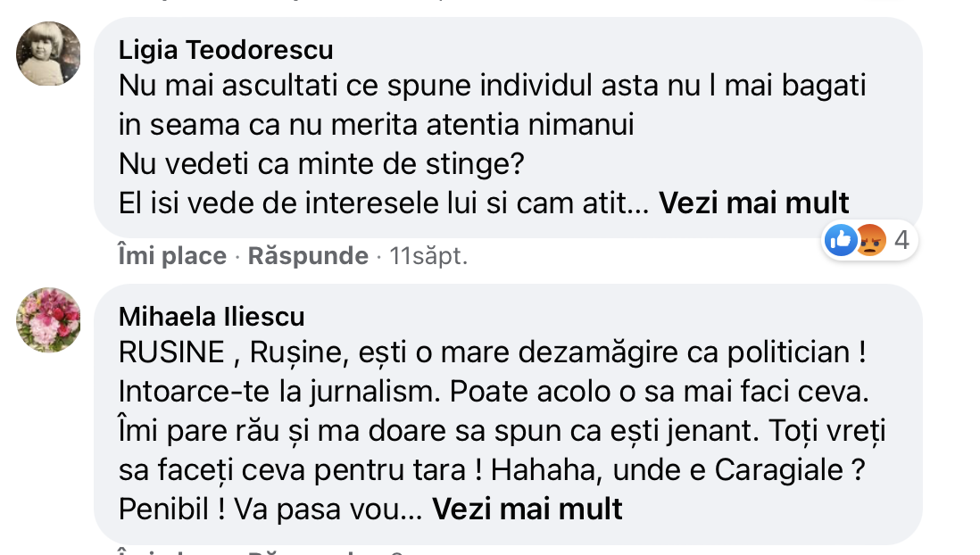Open Mihaela Iliescu's flower profile picture
The height and width of the screenshot is (555, 980).
[x=48, y=319]
